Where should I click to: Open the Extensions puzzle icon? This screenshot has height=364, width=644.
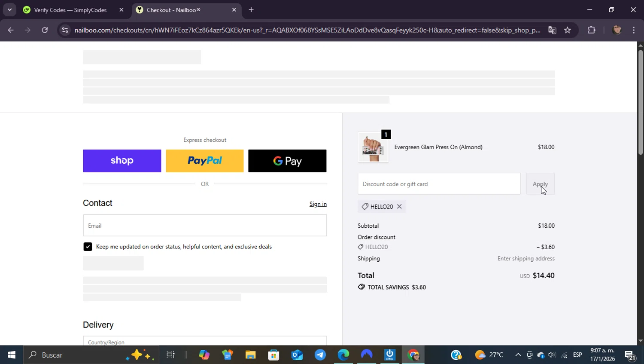(592, 30)
